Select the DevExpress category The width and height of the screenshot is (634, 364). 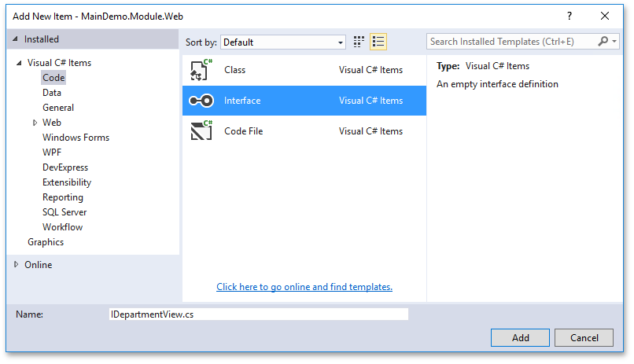(65, 167)
